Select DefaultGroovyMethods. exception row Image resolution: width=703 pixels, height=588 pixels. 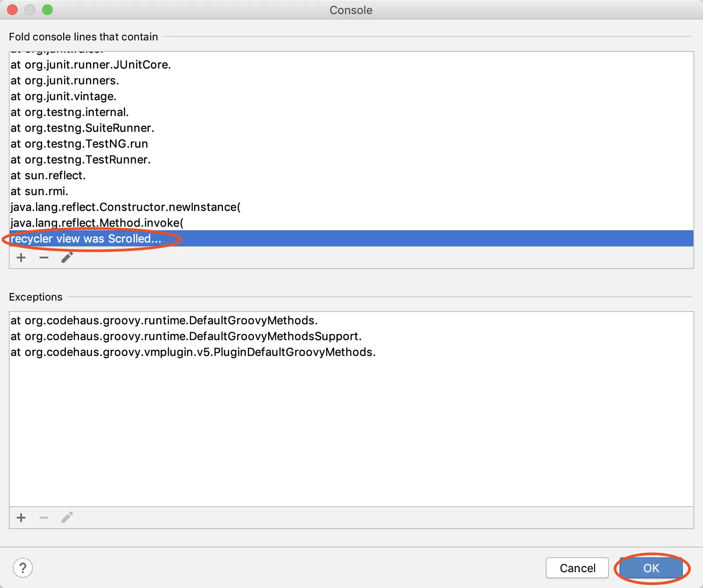[x=351, y=320]
